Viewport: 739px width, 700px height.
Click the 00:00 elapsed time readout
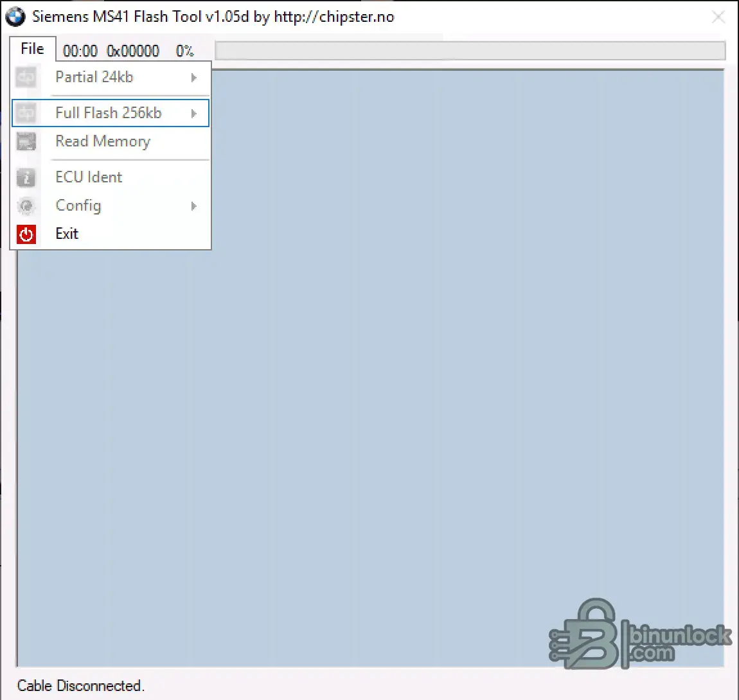[80, 51]
